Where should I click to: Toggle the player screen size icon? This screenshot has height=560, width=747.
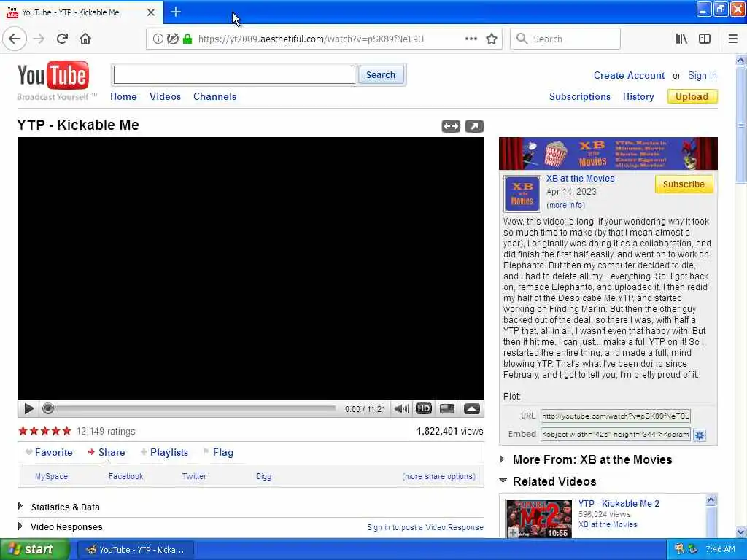click(x=447, y=408)
